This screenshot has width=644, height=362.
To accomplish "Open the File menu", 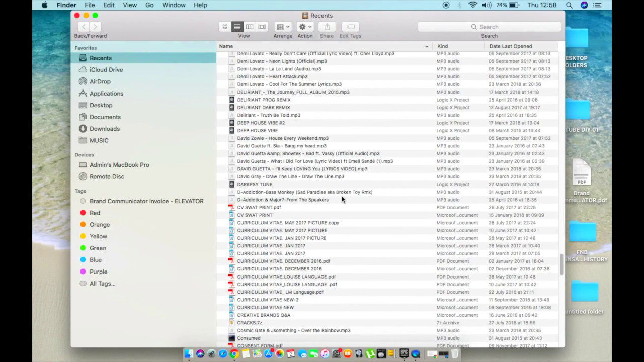I will click(90, 5).
